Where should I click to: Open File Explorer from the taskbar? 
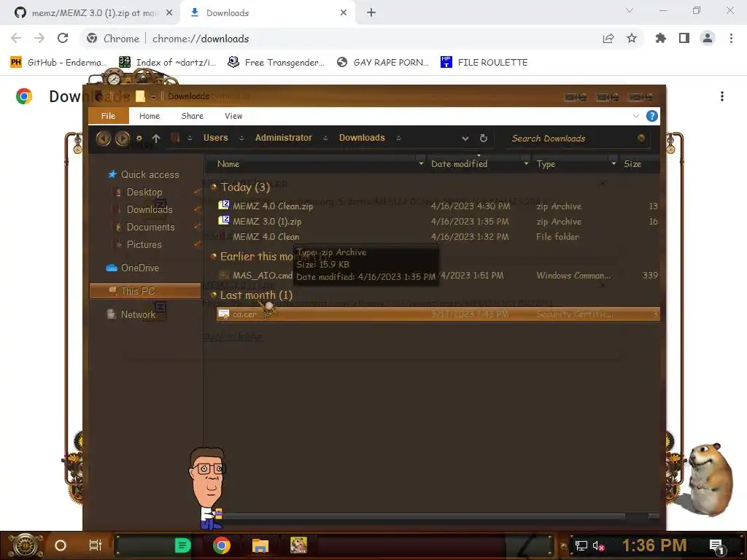tap(260, 545)
